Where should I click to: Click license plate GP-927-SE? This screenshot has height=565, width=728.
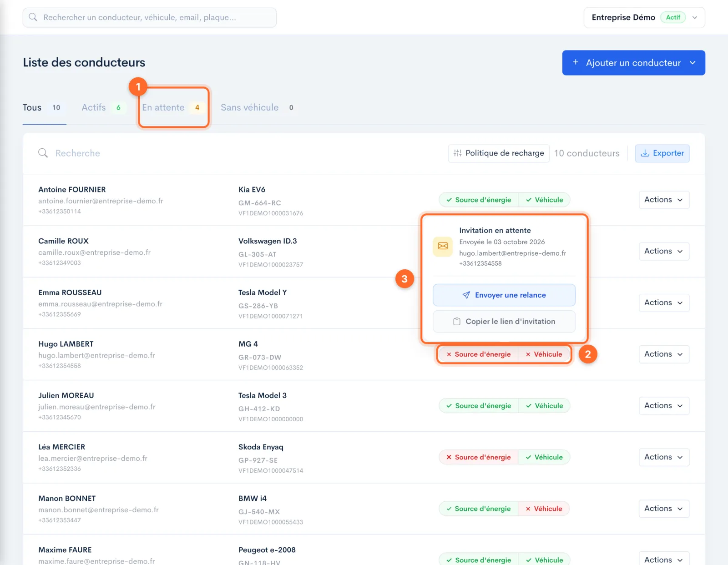(258, 460)
